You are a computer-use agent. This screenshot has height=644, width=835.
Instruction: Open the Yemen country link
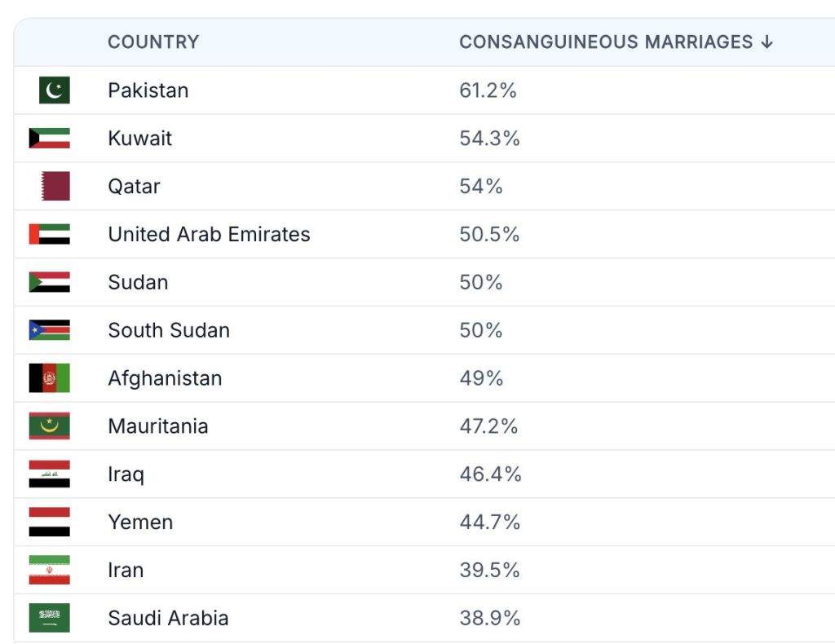140,523
